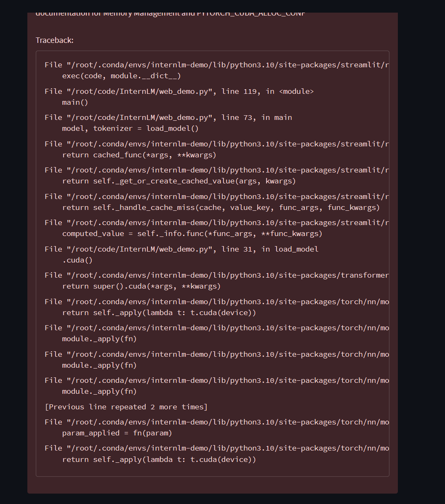Select the web_demo.py line 119 entry

pos(179,92)
